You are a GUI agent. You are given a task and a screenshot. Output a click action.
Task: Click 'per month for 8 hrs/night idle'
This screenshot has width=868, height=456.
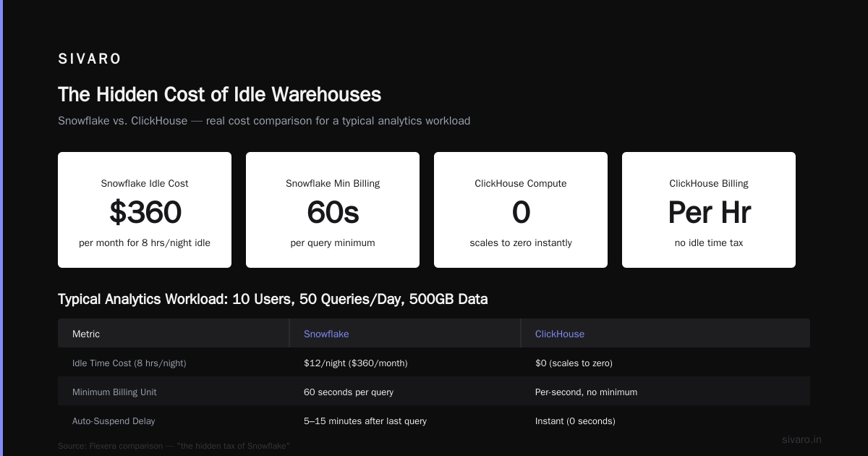coord(145,243)
